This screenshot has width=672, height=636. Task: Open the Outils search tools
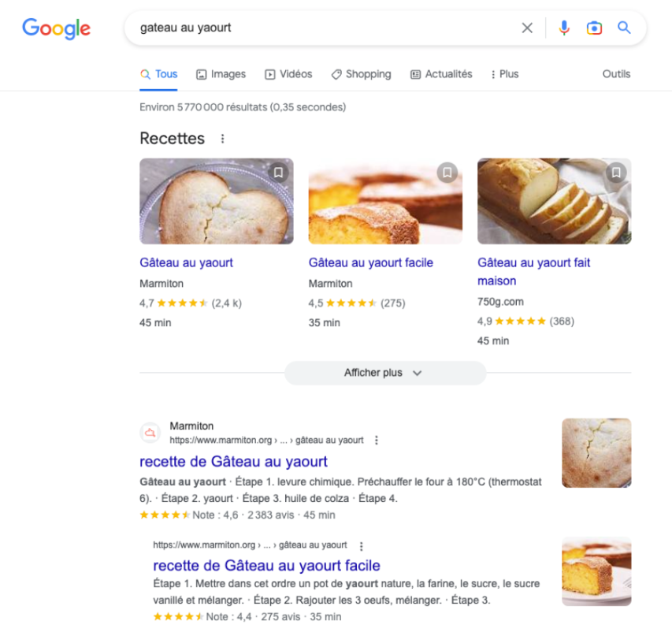(x=616, y=73)
